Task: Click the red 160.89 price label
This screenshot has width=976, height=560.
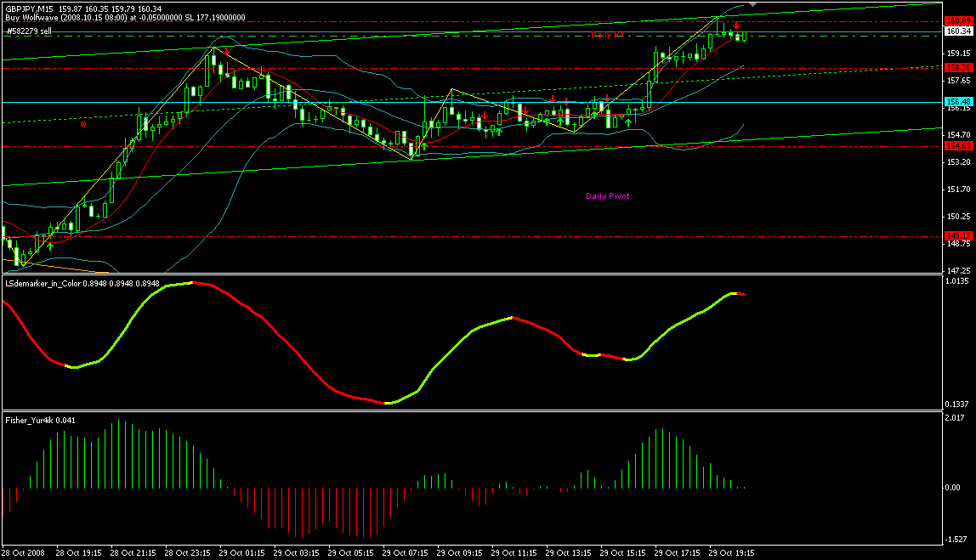Action: [x=957, y=21]
